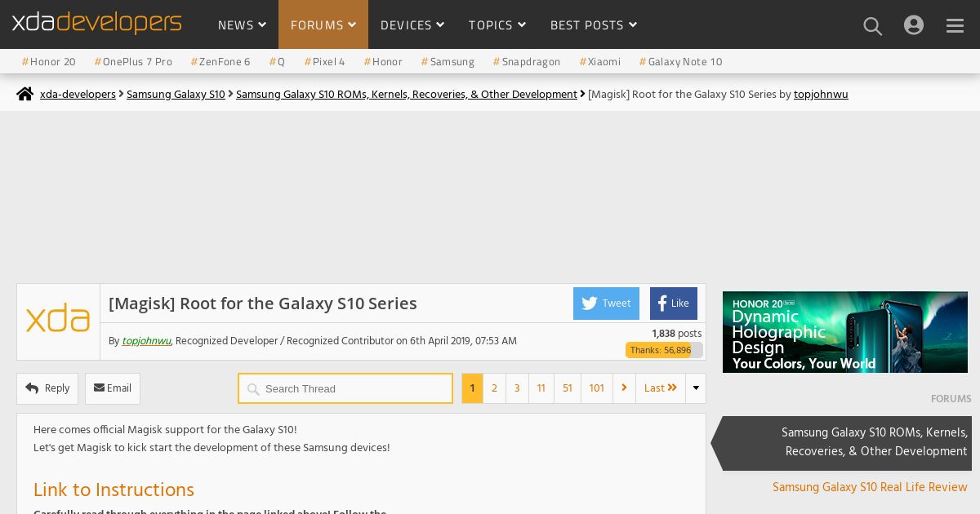
Task: Click the next page arrow
Action: 625,388
